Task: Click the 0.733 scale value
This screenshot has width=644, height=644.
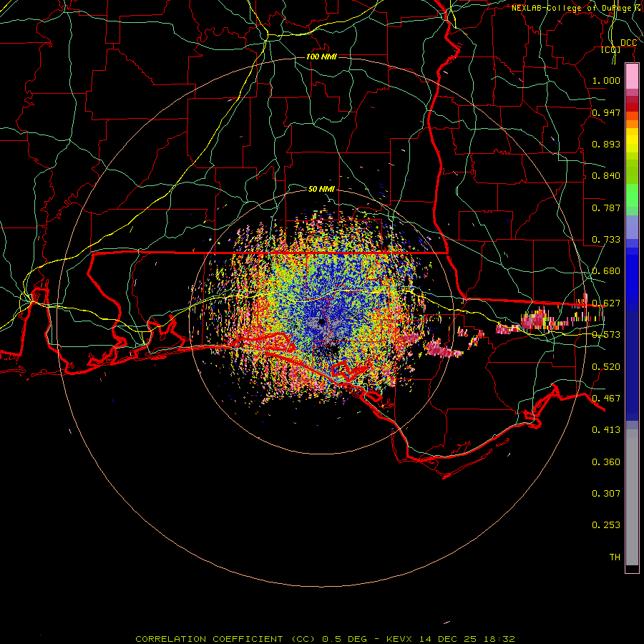Action: (606, 240)
